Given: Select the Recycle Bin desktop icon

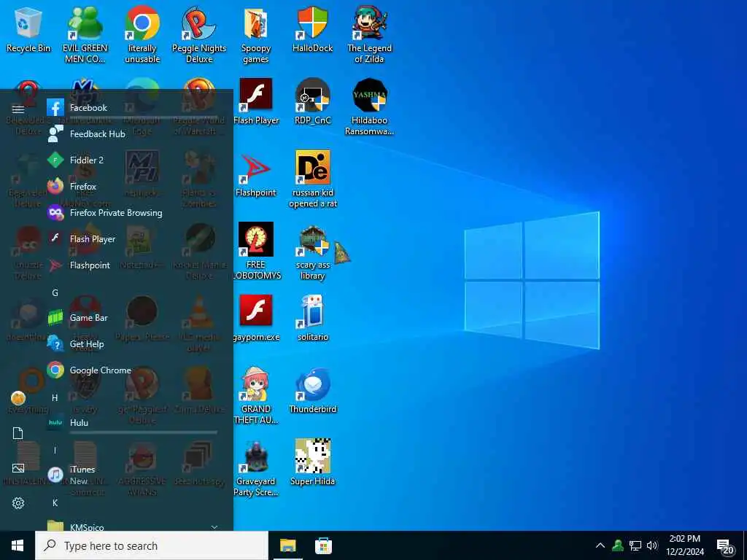Looking at the screenshot, I should click(28, 29).
